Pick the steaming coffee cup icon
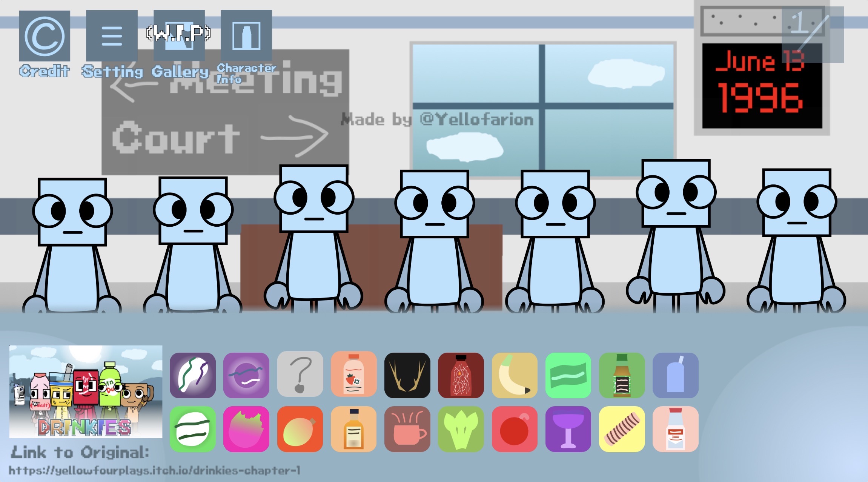 click(x=407, y=429)
